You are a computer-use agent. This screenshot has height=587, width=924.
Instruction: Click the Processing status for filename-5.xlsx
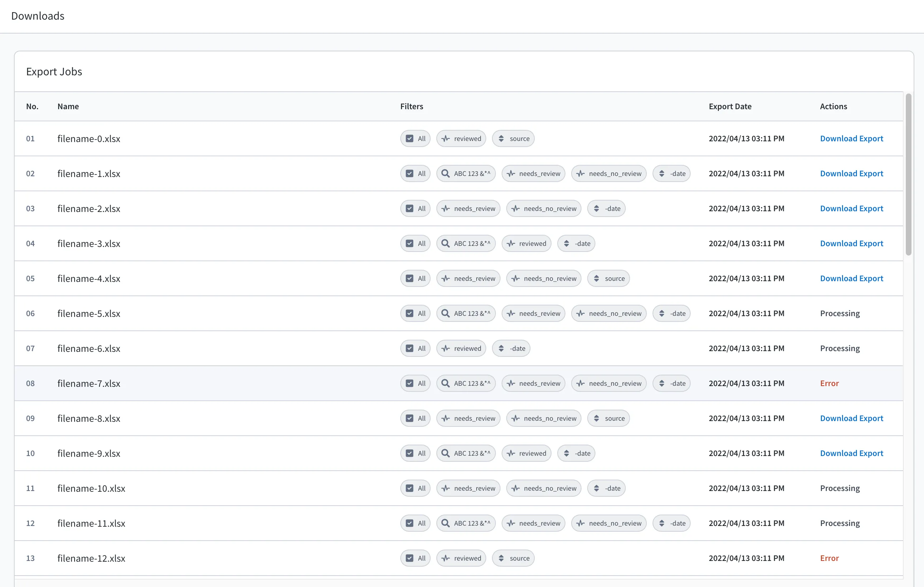click(839, 313)
